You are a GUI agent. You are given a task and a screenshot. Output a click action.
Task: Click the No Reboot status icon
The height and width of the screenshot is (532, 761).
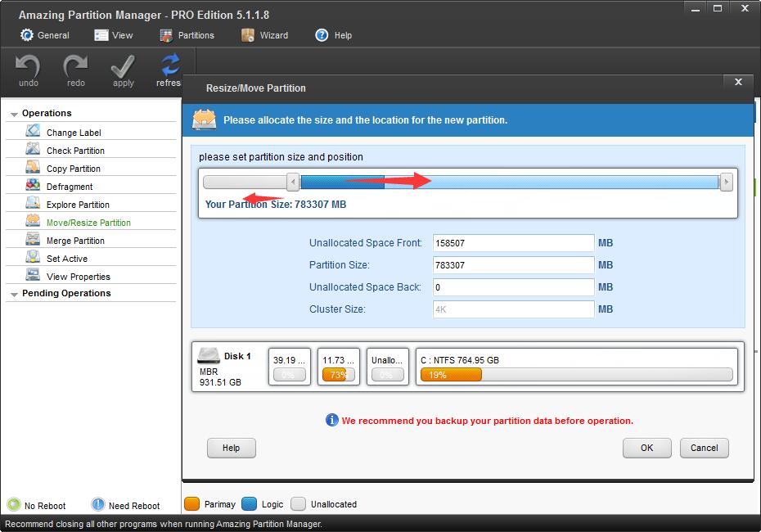(14, 504)
